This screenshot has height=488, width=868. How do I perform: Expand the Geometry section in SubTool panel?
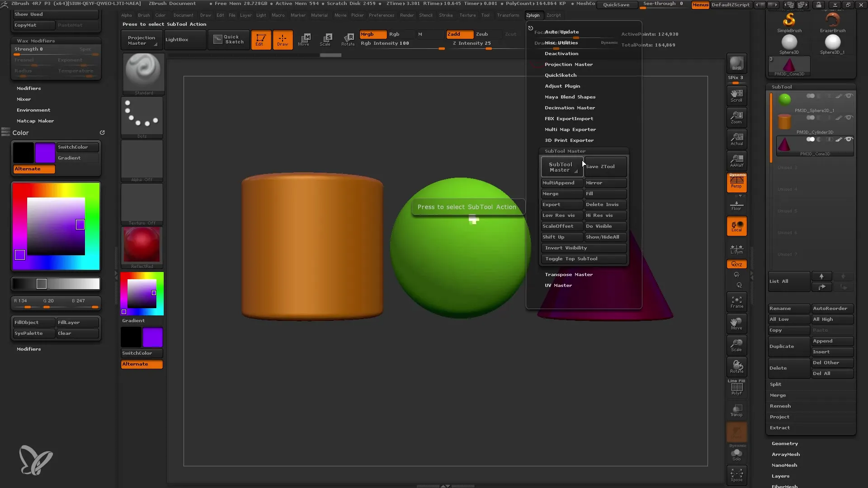coord(785,443)
